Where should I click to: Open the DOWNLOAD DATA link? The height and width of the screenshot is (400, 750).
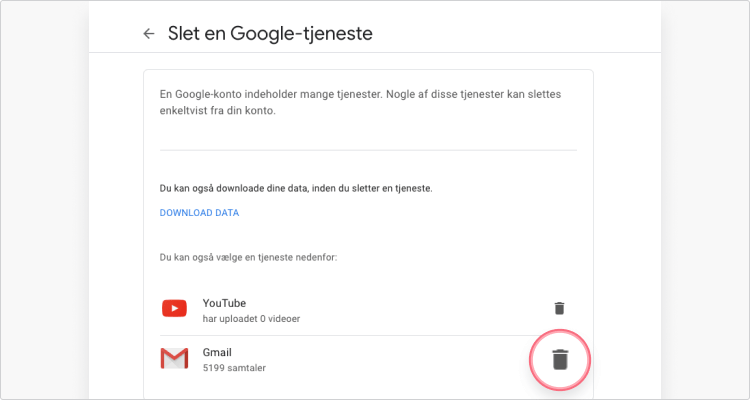199,213
